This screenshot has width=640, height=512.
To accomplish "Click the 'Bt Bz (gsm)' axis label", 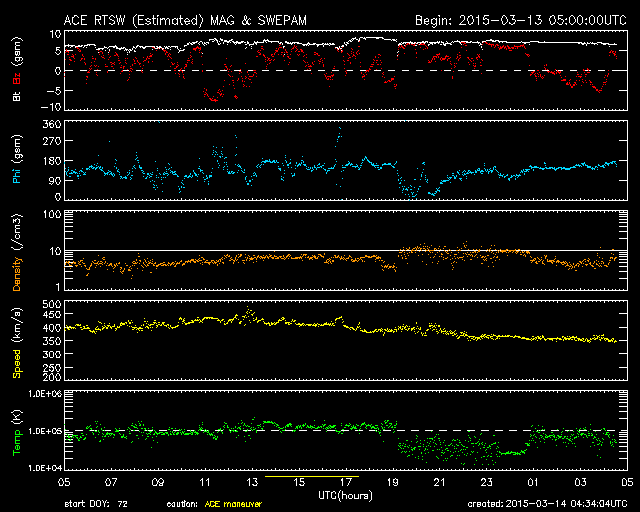I will (17, 69).
